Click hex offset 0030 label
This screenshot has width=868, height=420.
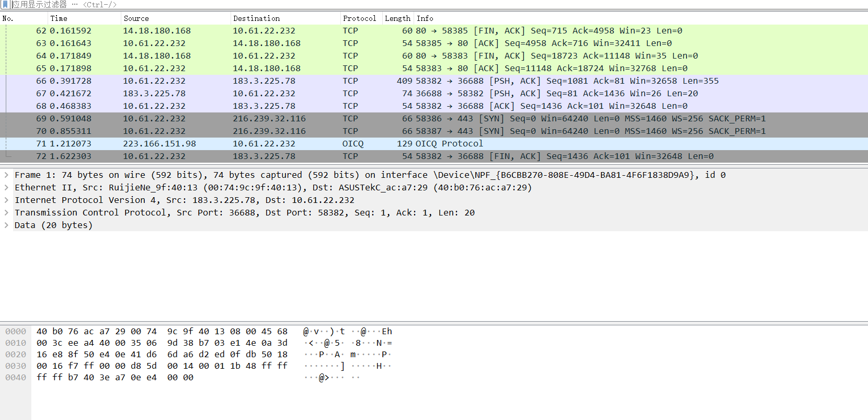click(16, 366)
